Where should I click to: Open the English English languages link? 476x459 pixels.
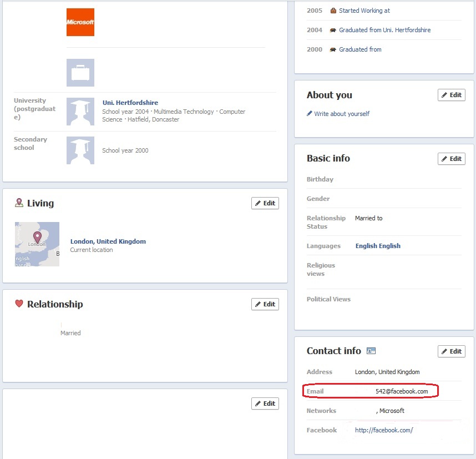pyautogui.click(x=377, y=245)
